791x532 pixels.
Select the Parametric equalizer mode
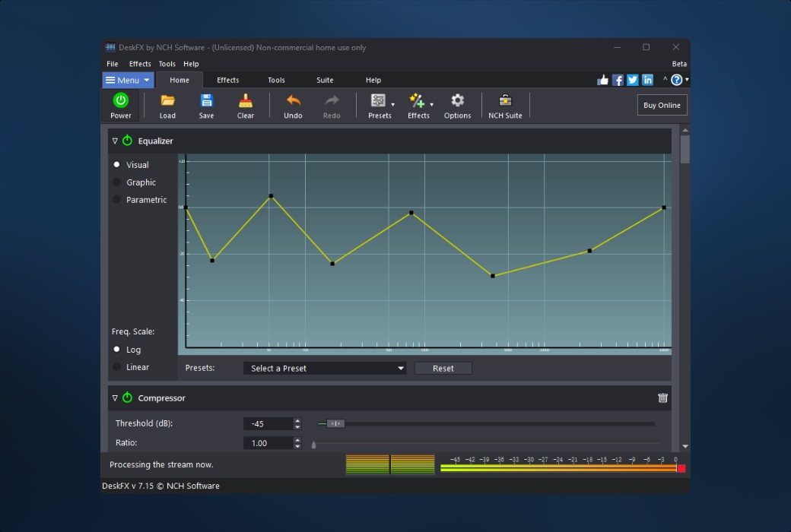coord(117,200)
